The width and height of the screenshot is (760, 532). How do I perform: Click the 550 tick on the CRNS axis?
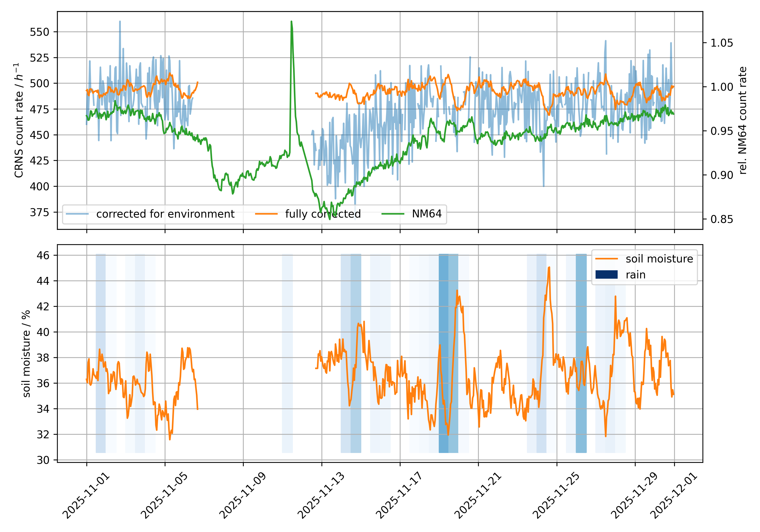click(x=39, y=32)
